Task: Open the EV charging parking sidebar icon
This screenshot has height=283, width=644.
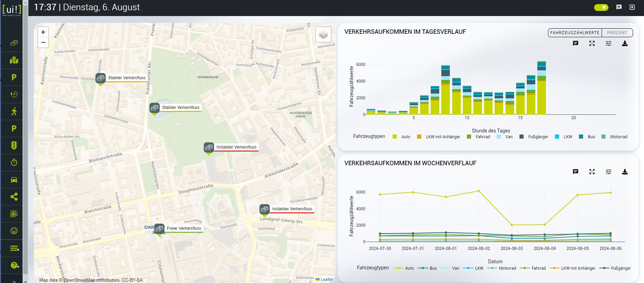Action: pos(14,95)
